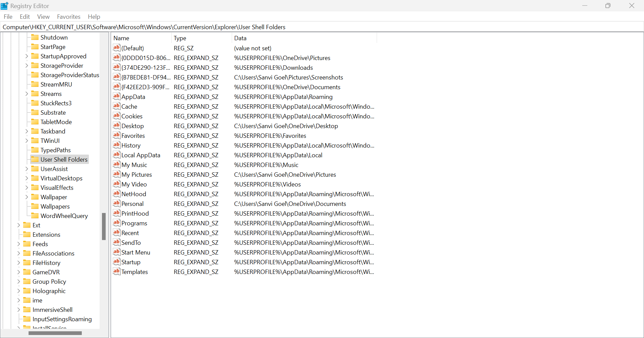
Task: Expand the UserAssist key
Action: point(27,169)
